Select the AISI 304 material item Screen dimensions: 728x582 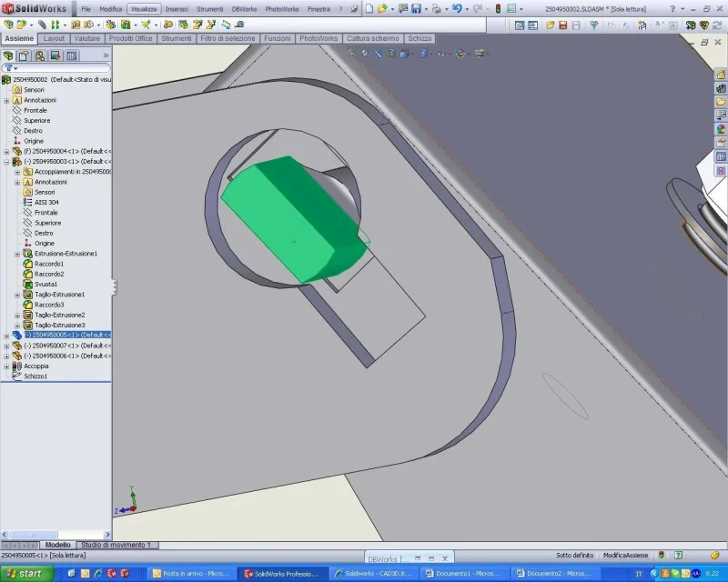coord(46,203)
